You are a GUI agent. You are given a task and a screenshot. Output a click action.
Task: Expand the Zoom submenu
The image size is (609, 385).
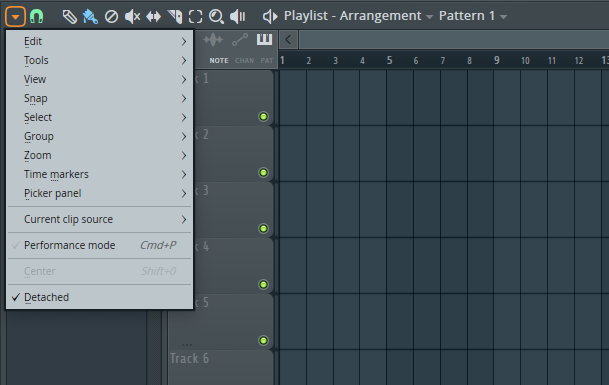pos(99,155)
